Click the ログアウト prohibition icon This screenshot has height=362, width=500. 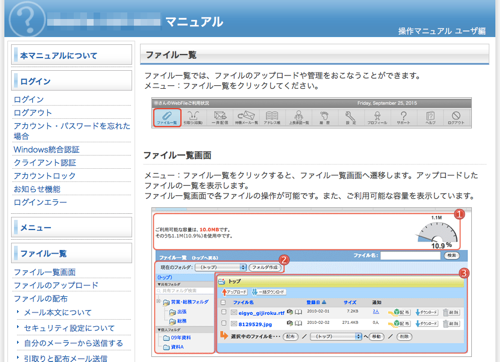pos(456,117)
